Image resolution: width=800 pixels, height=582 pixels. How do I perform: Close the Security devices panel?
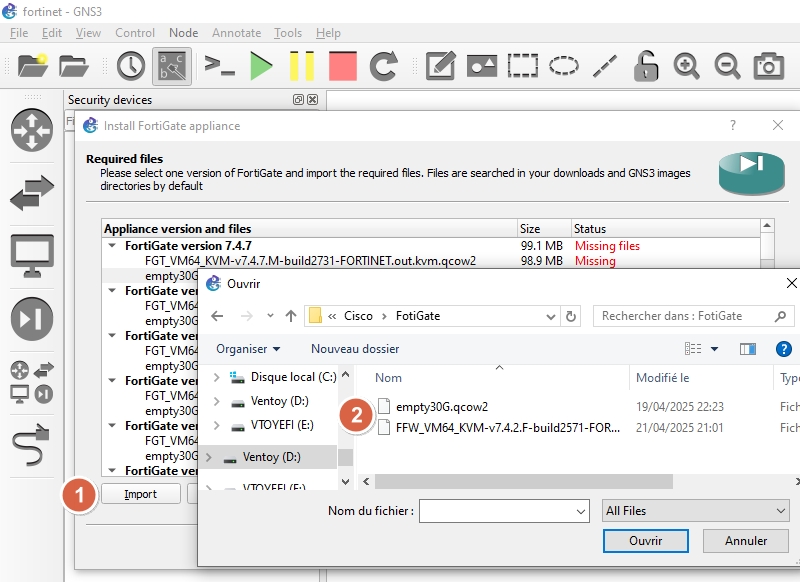click(313, 99)
